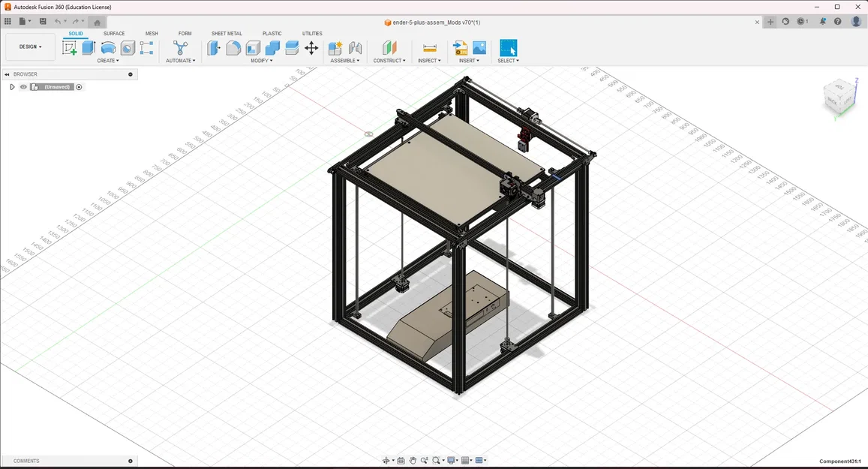Open the Data Panel grid icon
Image resolution: width=868 pixels, height=469 pixels.
click(x=8, y=22)
